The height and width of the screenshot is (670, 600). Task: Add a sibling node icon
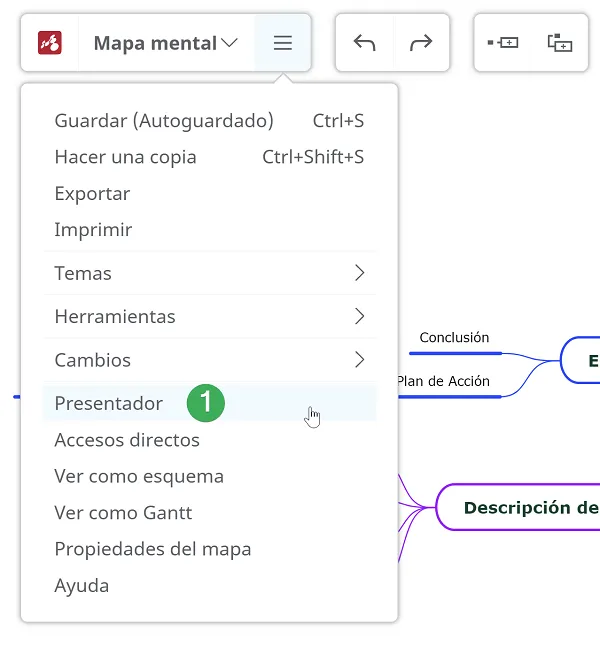click(x=503, y=43)
